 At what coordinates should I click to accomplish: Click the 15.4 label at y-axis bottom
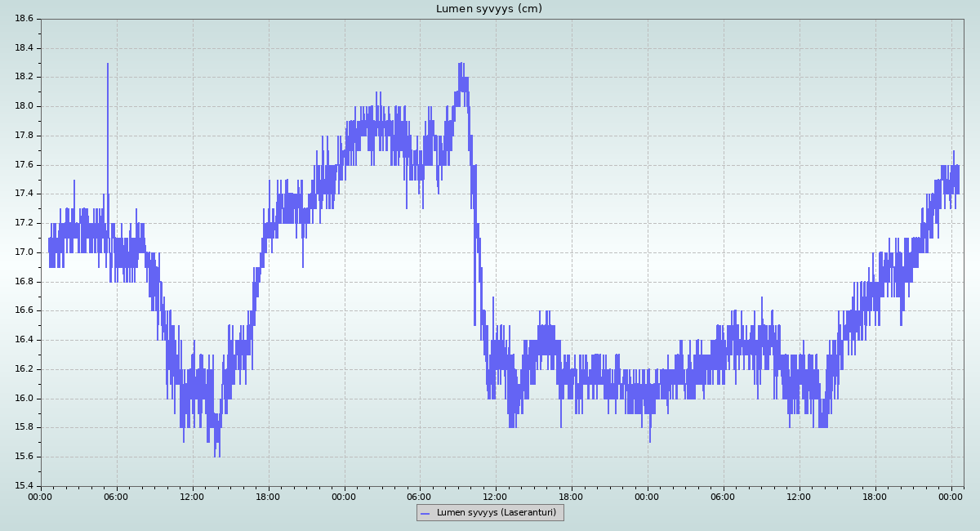(x=24, y=486)
